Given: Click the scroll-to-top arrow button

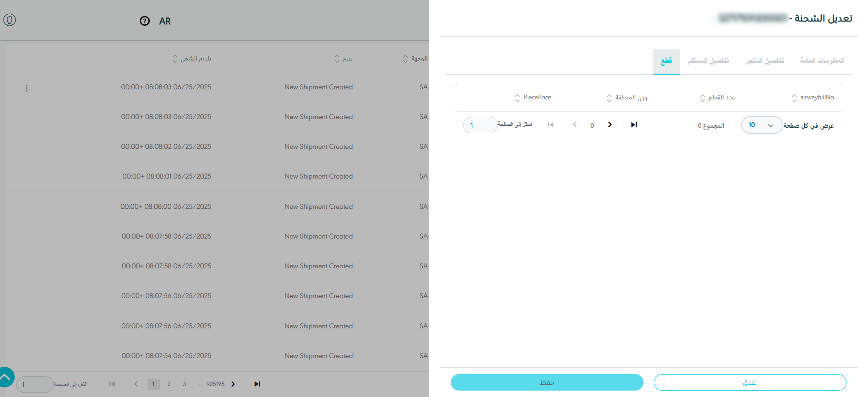Looking at the screenshot, I should point(5,378).
